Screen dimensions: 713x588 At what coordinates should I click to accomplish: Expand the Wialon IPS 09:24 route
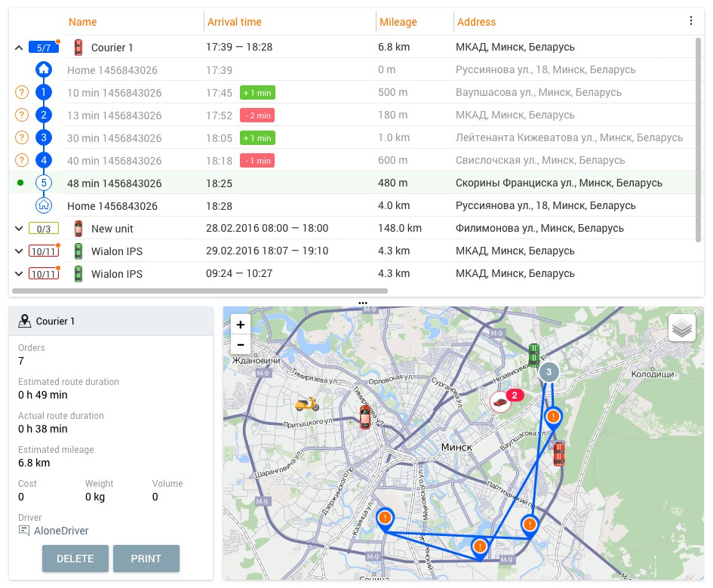pos(19,274)
